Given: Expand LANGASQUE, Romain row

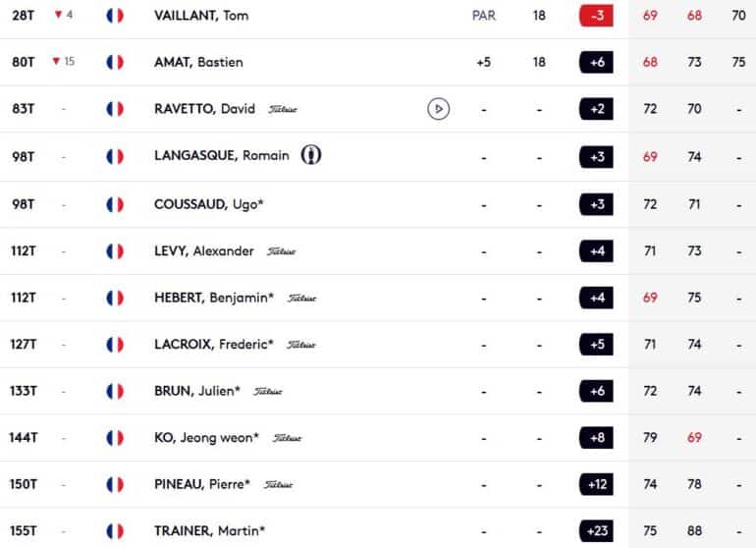Looking at the screenshot, I should tap(378, 157).
